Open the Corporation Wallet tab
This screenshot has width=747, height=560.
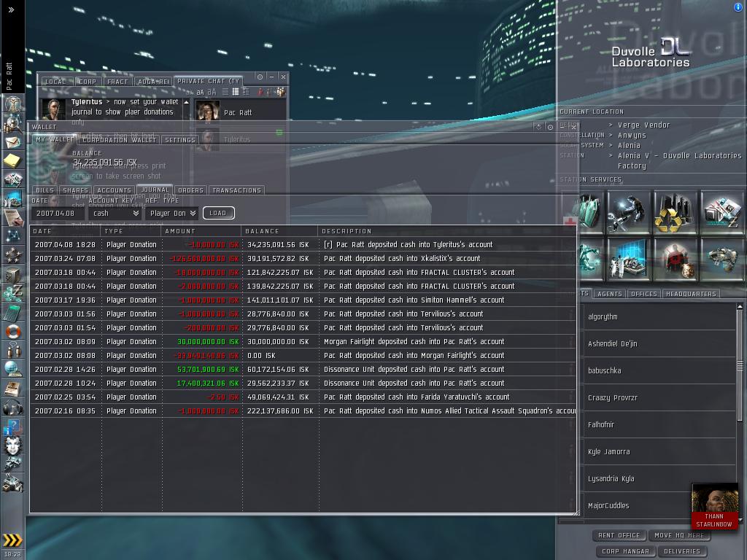point(119,140)
